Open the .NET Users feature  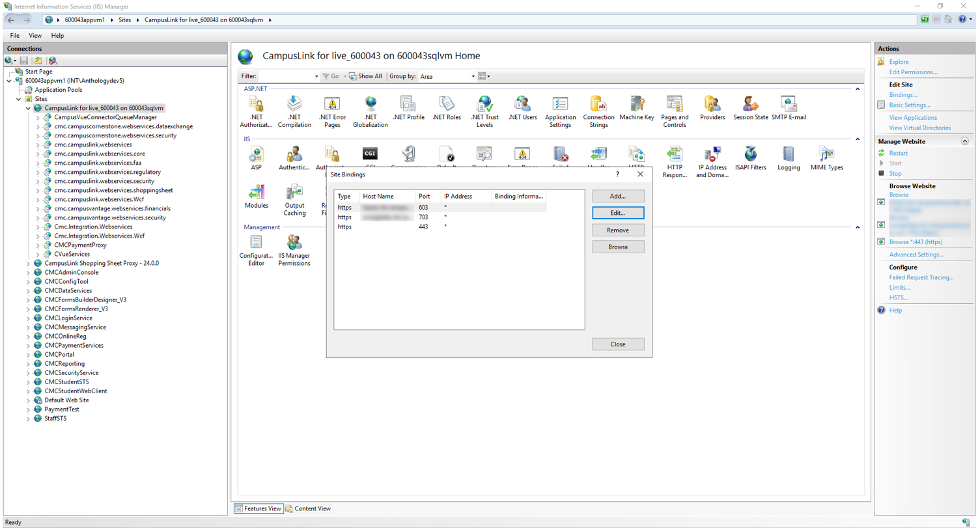(x=522, y=108)
